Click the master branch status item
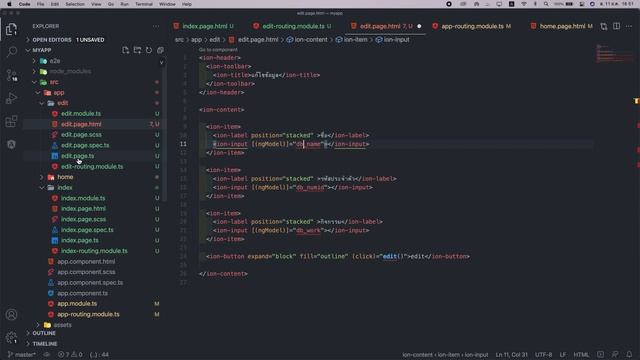Screen dimensions: 640x360 [21, 355]
